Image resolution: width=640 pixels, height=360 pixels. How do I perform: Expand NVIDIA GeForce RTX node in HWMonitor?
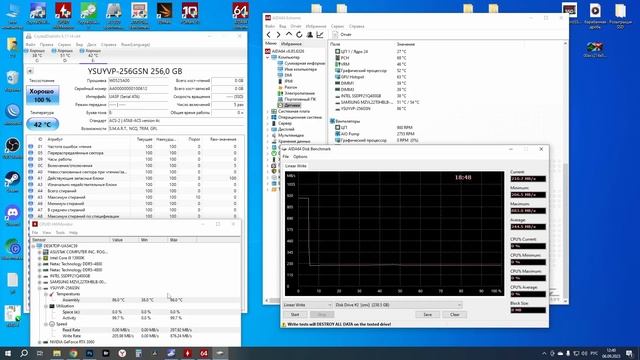point(40,342)
